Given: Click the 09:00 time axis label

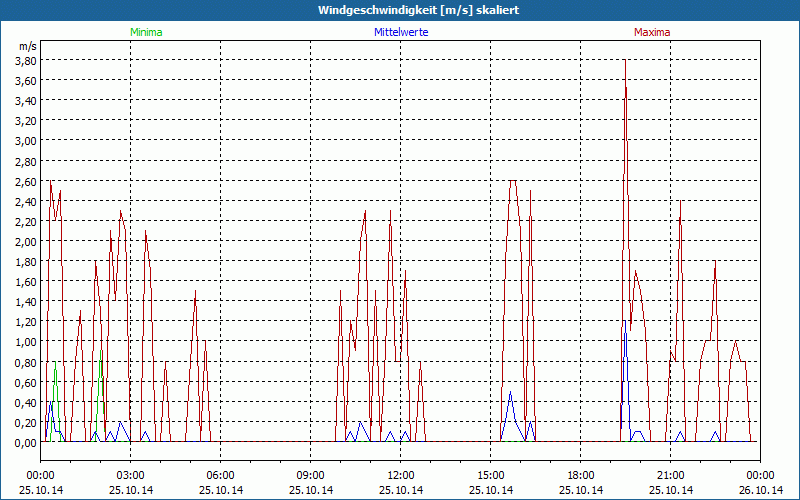Looking at the screenshot, I should [x=310, y=476].
